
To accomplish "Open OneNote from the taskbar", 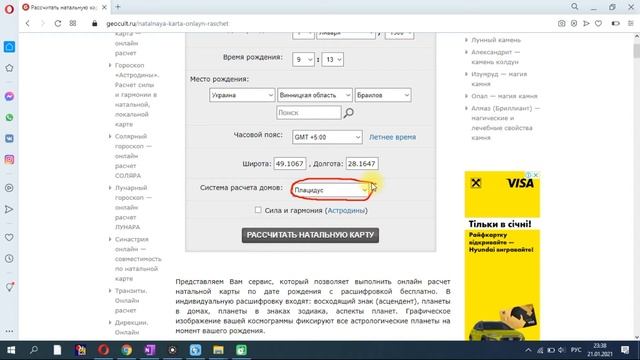I will pos(149,350).
